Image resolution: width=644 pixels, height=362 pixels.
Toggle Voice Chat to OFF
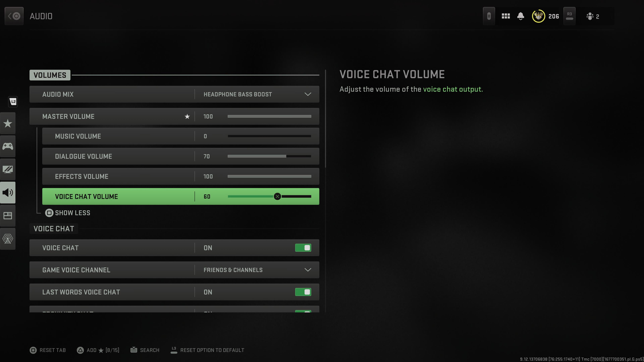pos(303,248)
